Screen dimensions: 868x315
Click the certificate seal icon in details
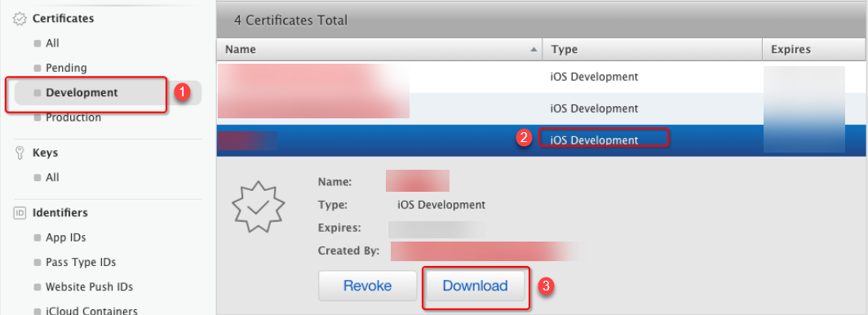tap(258, 206)
